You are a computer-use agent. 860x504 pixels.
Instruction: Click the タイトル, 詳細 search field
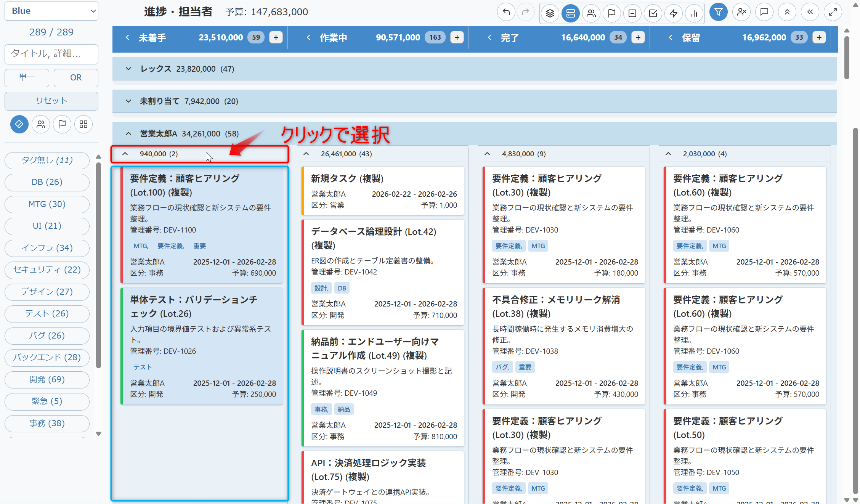[x=51, y=54]
